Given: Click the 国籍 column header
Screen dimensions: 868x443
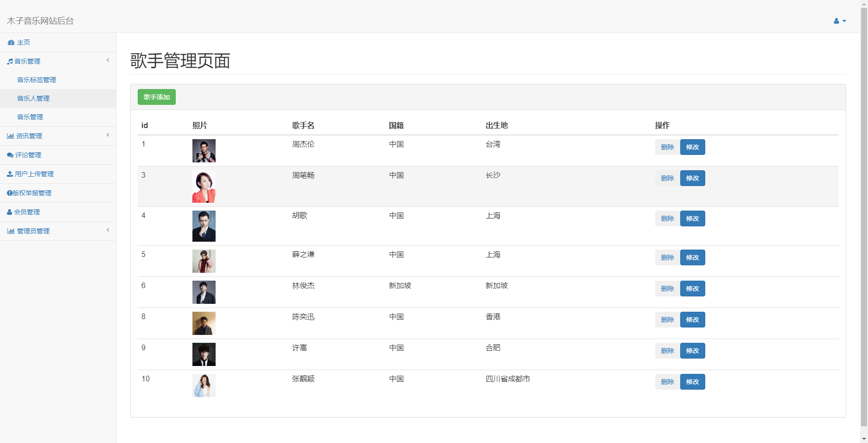Looking at the screenshot, I should 396,125.
